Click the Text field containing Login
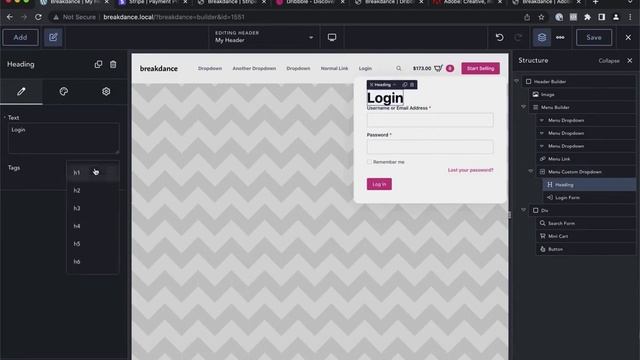 [x=64, y=139]
